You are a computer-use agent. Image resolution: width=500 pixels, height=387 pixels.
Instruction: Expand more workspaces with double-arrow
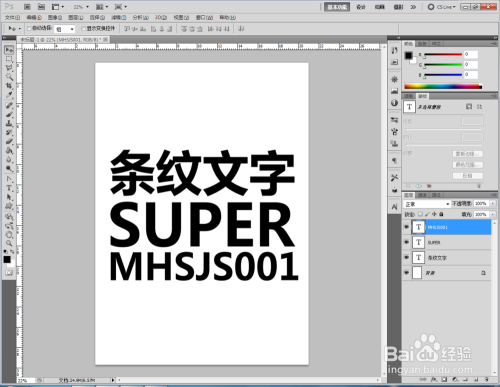(413, 7)
